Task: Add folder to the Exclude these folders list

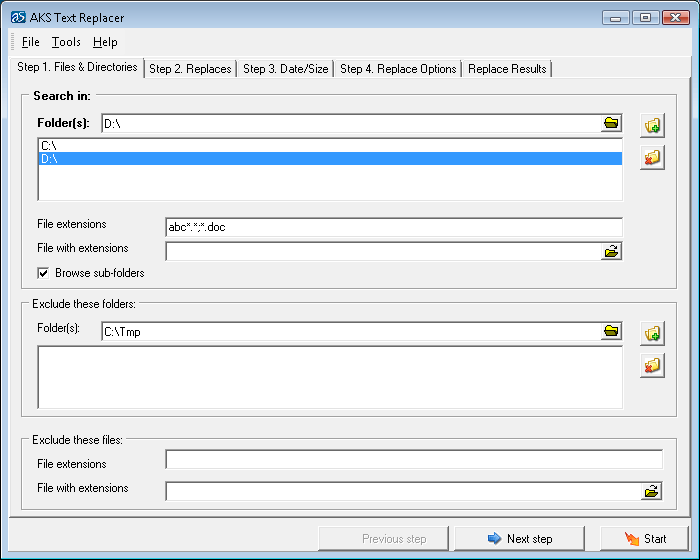Action: tap(652, 334)
